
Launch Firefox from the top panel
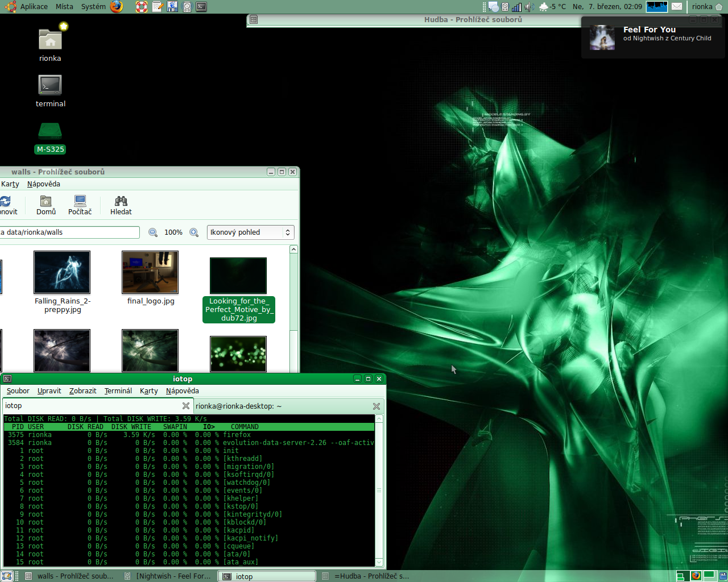[117, 7]
